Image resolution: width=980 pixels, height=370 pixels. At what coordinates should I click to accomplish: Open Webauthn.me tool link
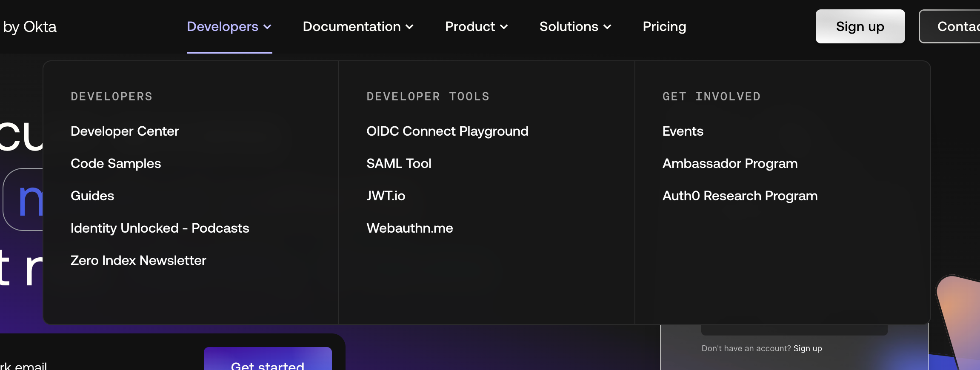(409, 228)
